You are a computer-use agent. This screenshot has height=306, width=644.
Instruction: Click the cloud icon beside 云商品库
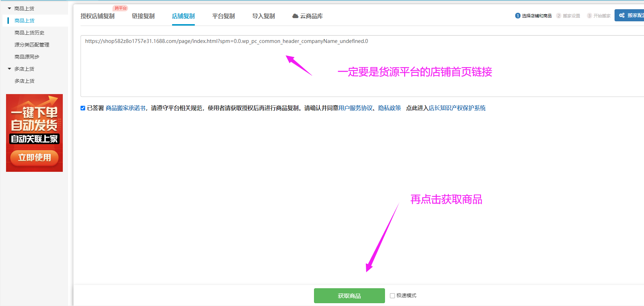click(295, 16)
